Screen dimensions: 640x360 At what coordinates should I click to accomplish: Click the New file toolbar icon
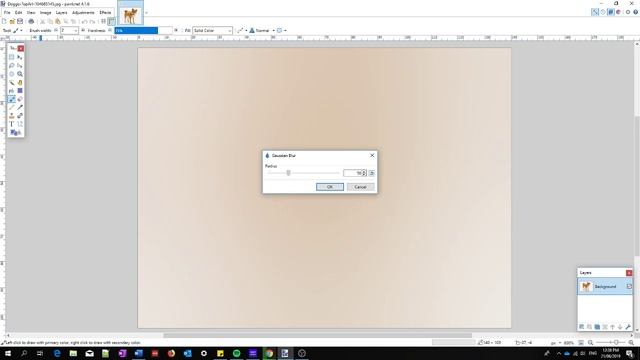coord(4,21)
